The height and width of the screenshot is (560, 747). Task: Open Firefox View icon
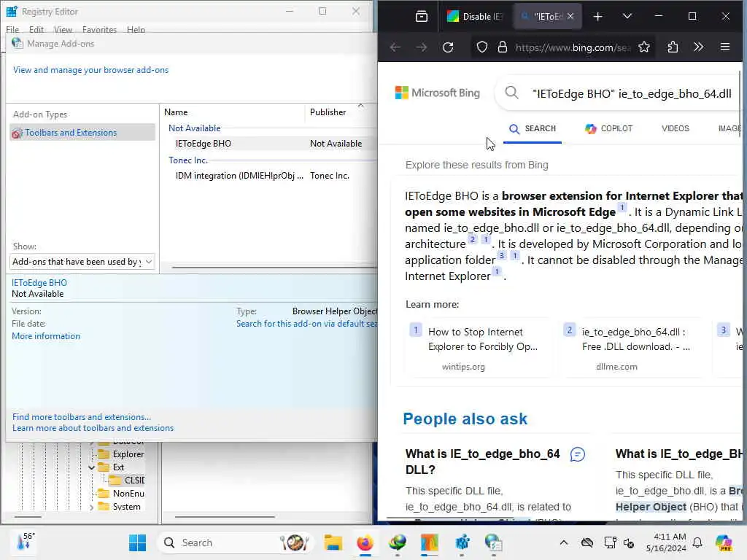click(422, 17)
